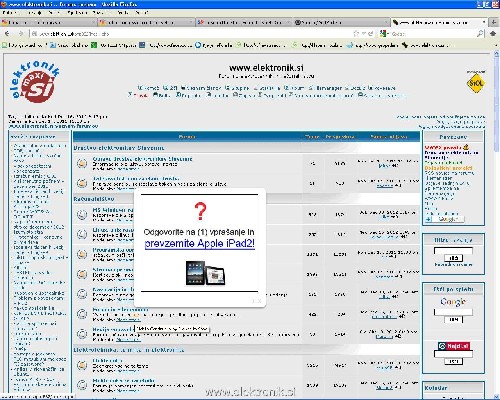Screen dimensions: 500x400
Task: Click the yellow SiOL diamond badge
Action: [x=476, y=83]
